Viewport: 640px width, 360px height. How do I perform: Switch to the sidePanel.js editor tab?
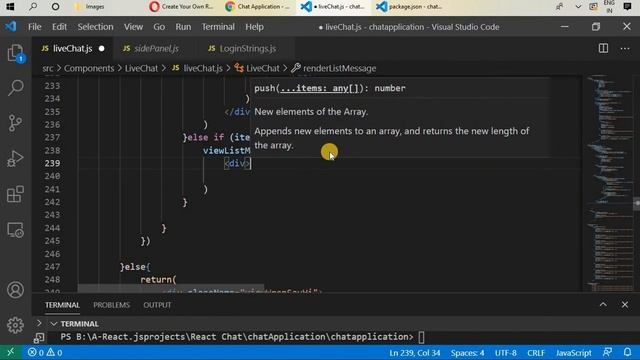click(156, 49)
